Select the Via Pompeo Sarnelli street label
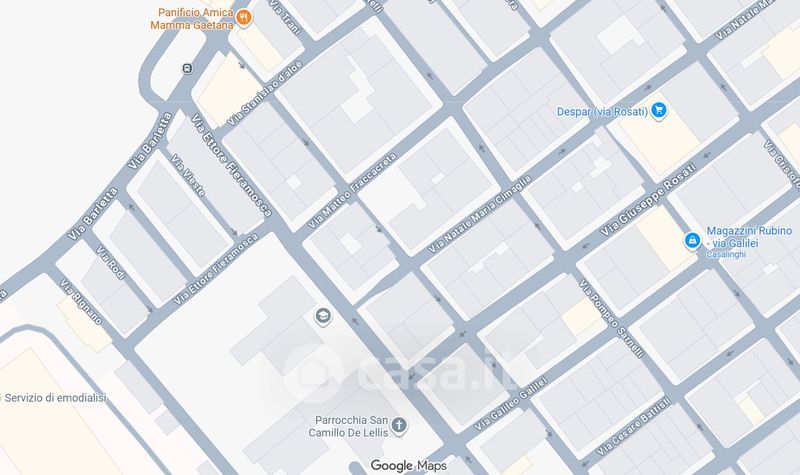The height and width of the screenshot is (475, 800). pyautogui.click(x=611, y=318)
